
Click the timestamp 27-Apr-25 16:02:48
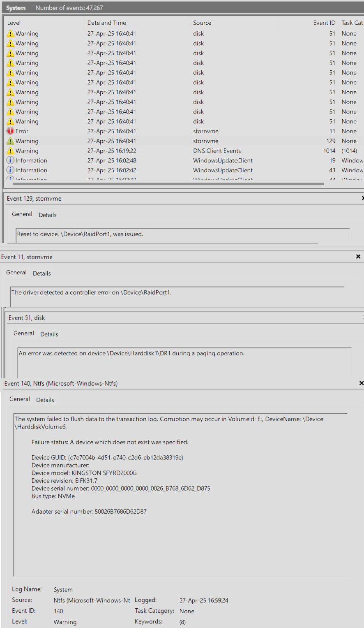[x=112, y=160]
